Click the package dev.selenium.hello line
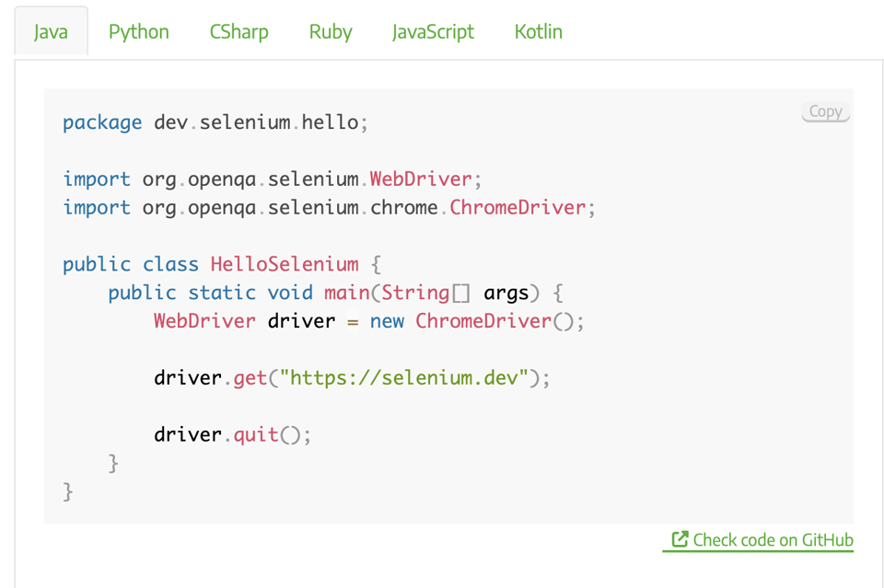 pyautogui.click(x=215, y=122)
